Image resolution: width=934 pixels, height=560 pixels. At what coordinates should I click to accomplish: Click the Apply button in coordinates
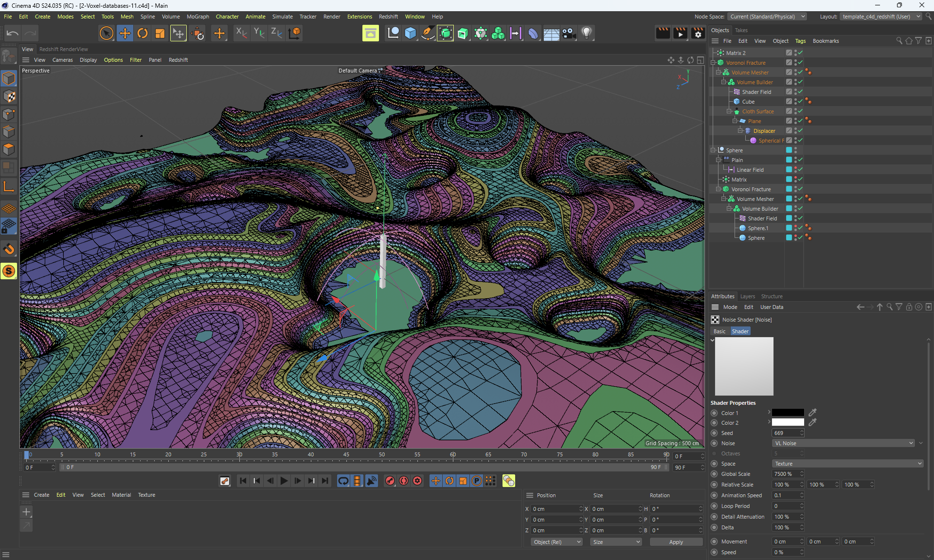click(676, 542)
